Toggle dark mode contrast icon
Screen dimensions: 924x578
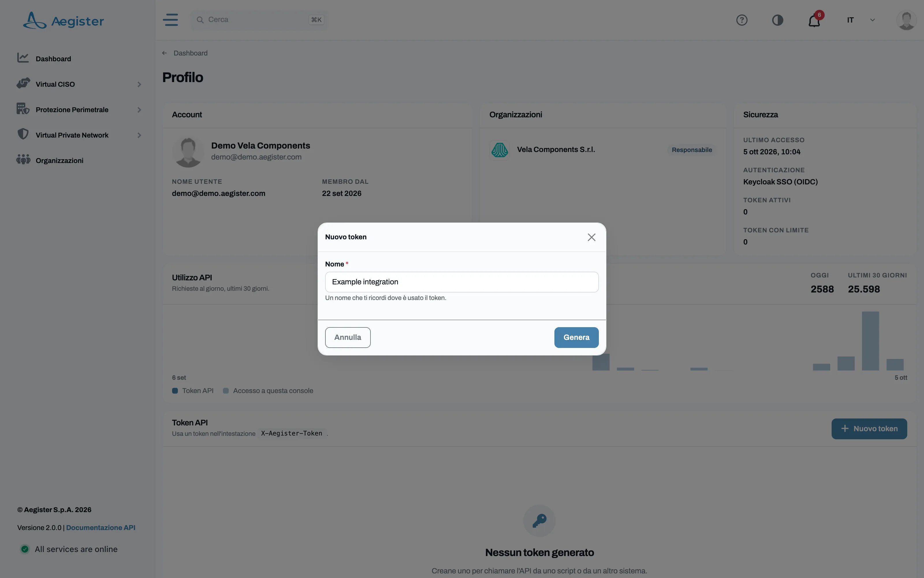[x=777, y=20]
